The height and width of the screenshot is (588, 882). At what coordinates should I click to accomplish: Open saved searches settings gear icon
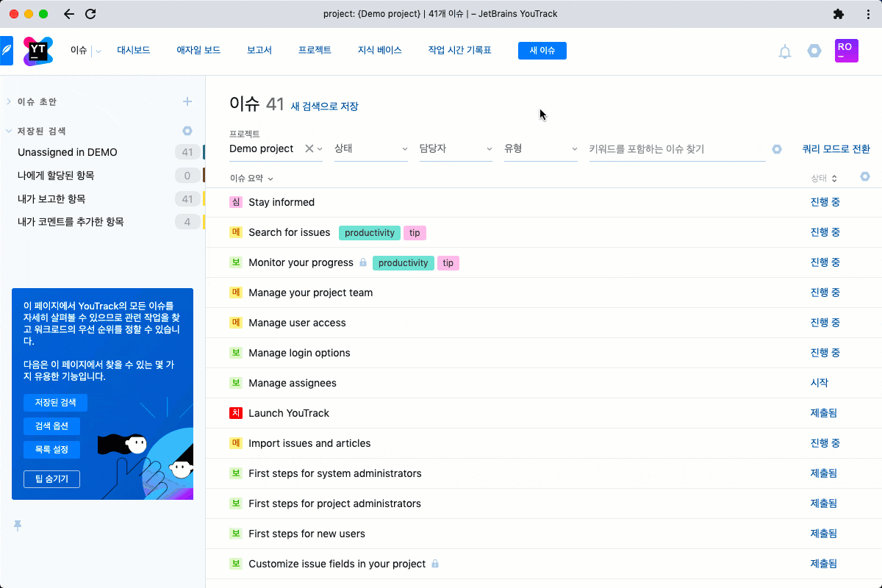187,131
